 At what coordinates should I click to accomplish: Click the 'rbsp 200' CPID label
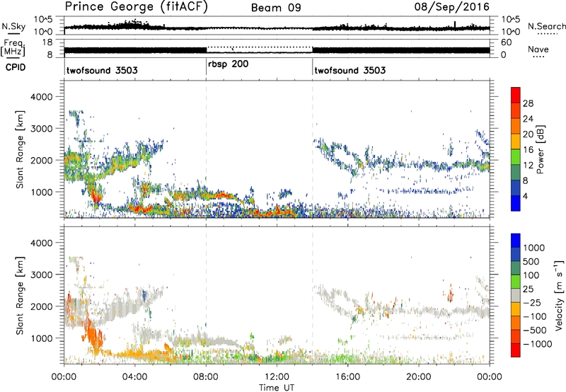(228, 64)
